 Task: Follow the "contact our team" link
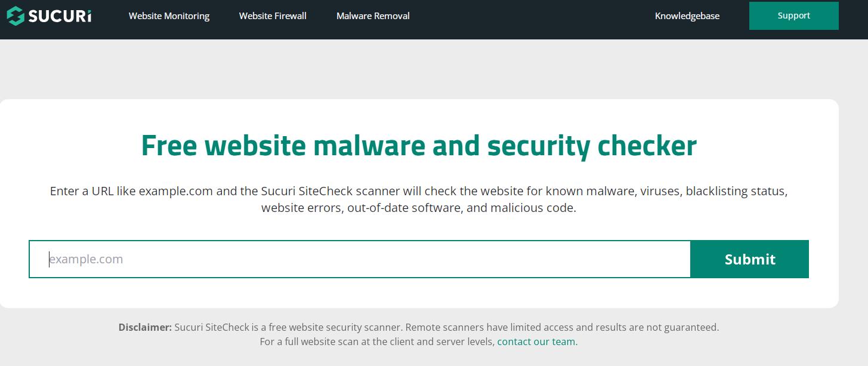pyautogui.click(x=536, y=342)
